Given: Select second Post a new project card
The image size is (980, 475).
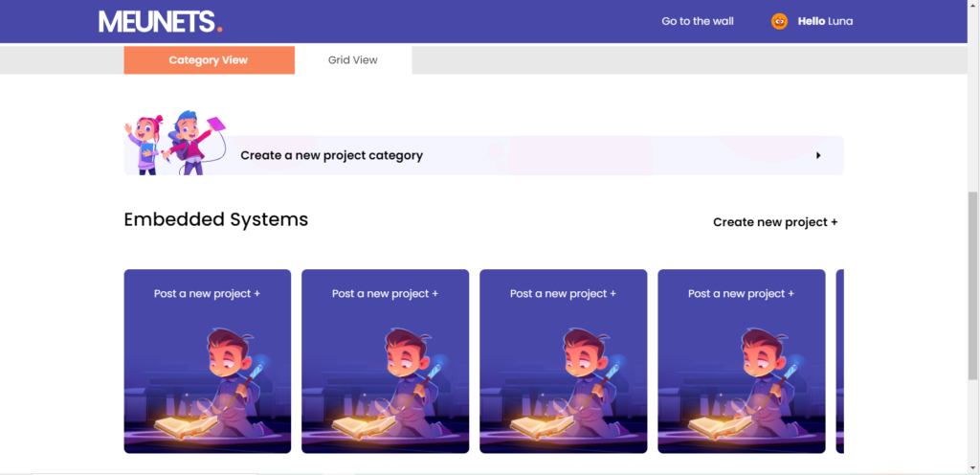Looking at the screenshot, I should point(385,361).
